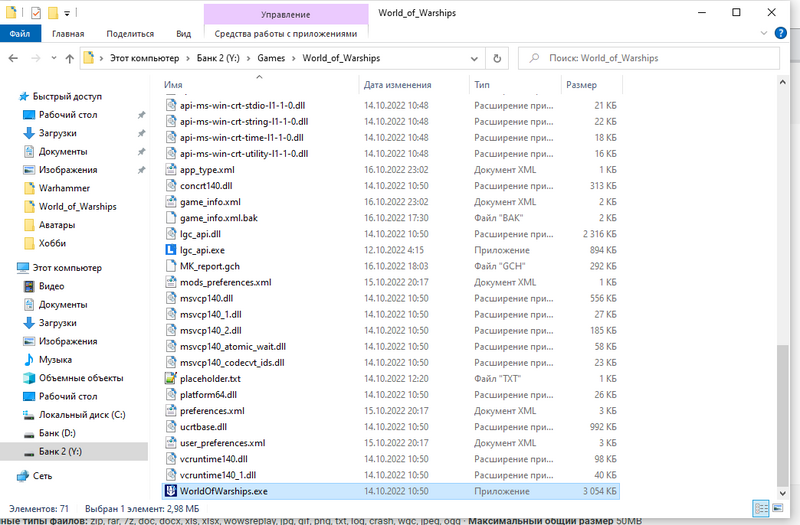The width and height of the screenshot is (800, 525).
Task: Select the msvcp140_atomic_wait.dll file name
Action: 233,346
